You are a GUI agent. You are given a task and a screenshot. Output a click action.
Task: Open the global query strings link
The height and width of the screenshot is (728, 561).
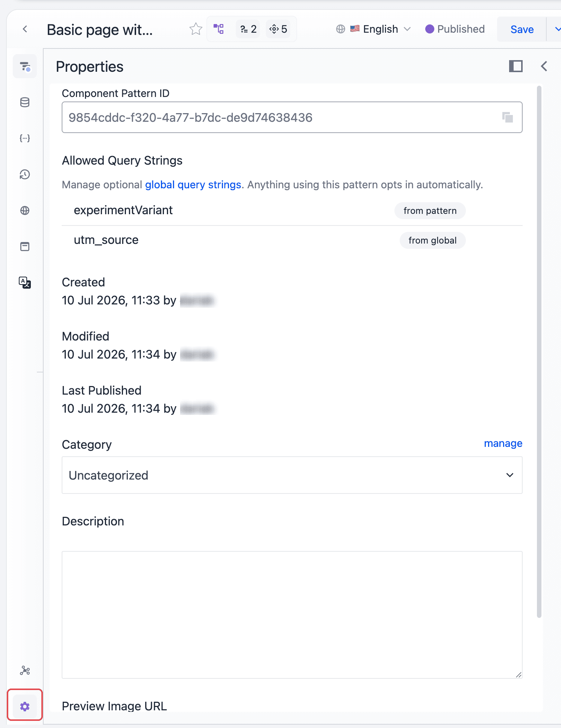pyautogui.click(x=193, y=185)
